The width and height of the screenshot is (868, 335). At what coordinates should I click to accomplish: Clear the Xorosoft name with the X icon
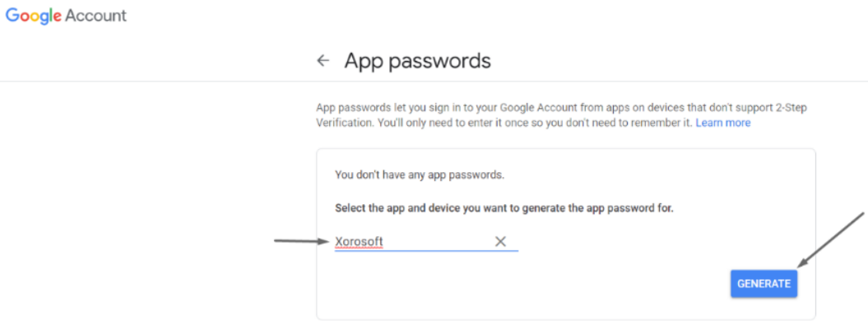tap(500, 241)
